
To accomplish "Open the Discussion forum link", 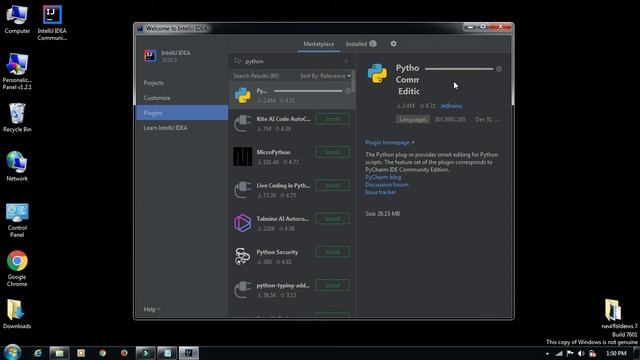I will click(x=387, y=184).
